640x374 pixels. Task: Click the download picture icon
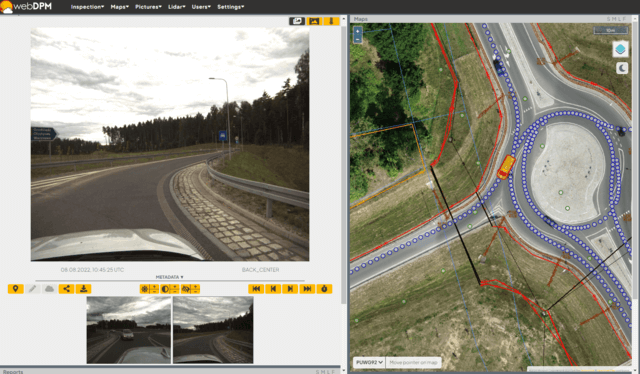[x=83, y=289]
